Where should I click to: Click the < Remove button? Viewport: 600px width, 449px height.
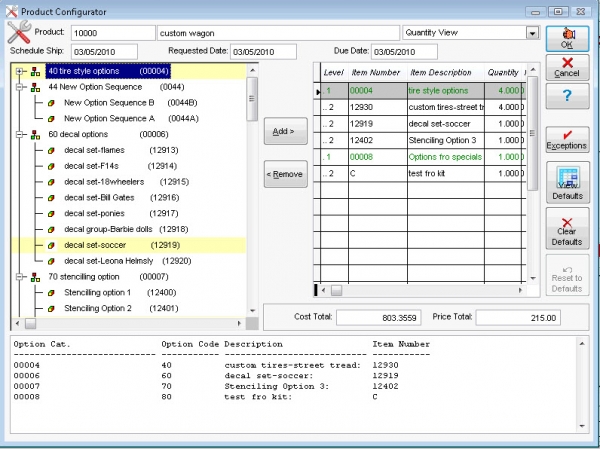click(285, 174)
